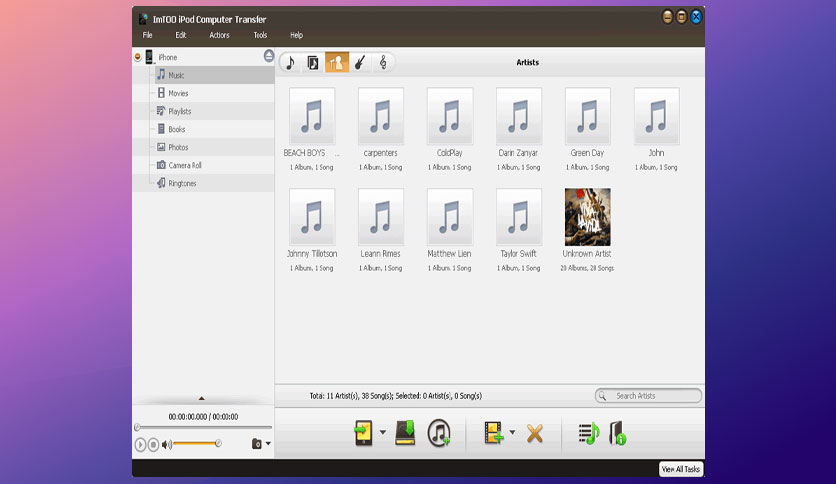The height and width of the screenshot is (484, 836).
Task: Switch to the Composers treble clef icon
Action: pyautogui.click(x=383, y=63)
